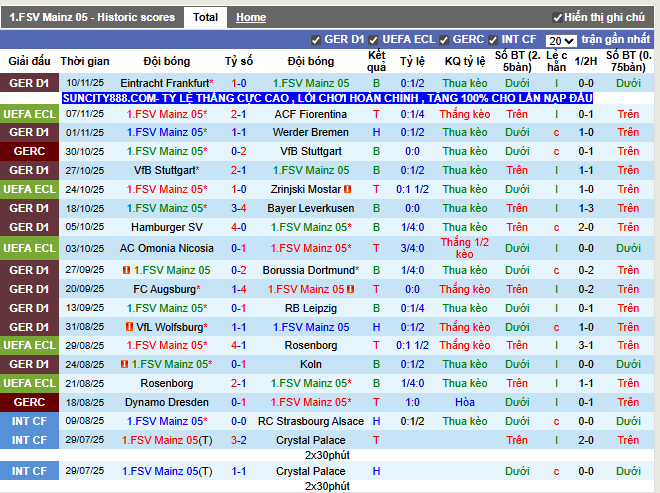Open the SUNCITY888.COM advertisement banner
The height and width of the screenshot is (493, 660).
coord(327,98)
